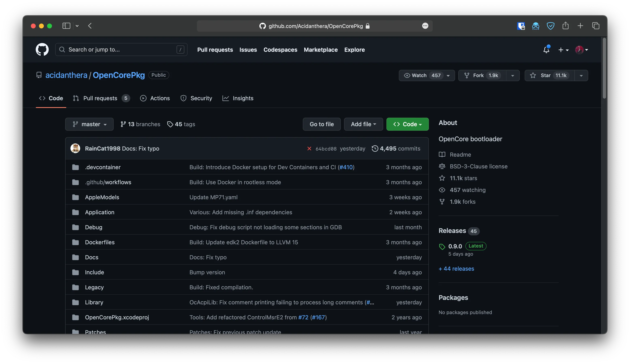Open Marketplace in top navigation

coord(320,50)
